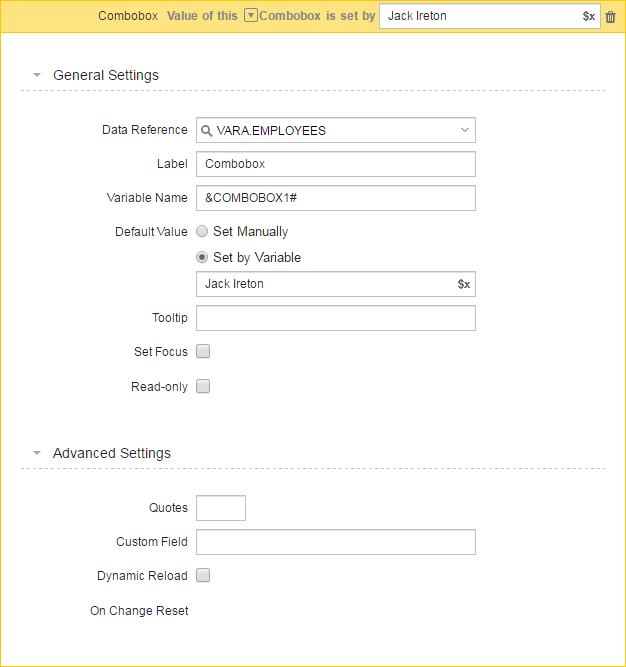
Task: Click the Tooltip text field
Action: (x=336, y=318)
